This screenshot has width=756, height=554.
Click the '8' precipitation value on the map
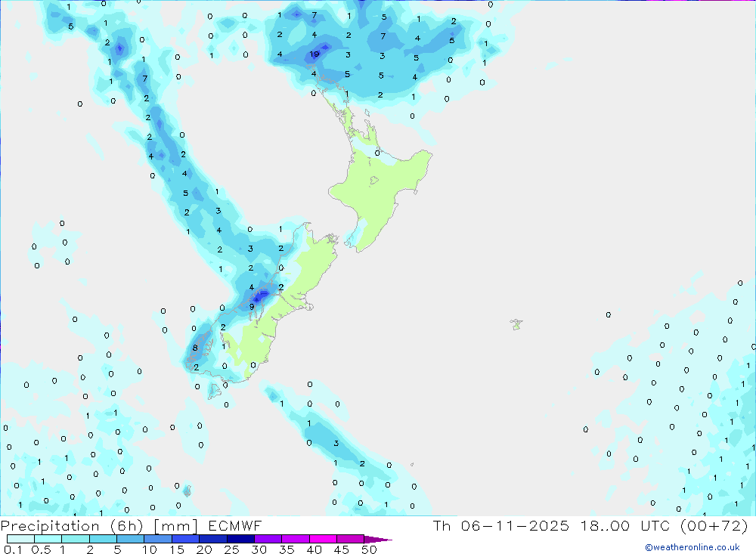(195, 348)
